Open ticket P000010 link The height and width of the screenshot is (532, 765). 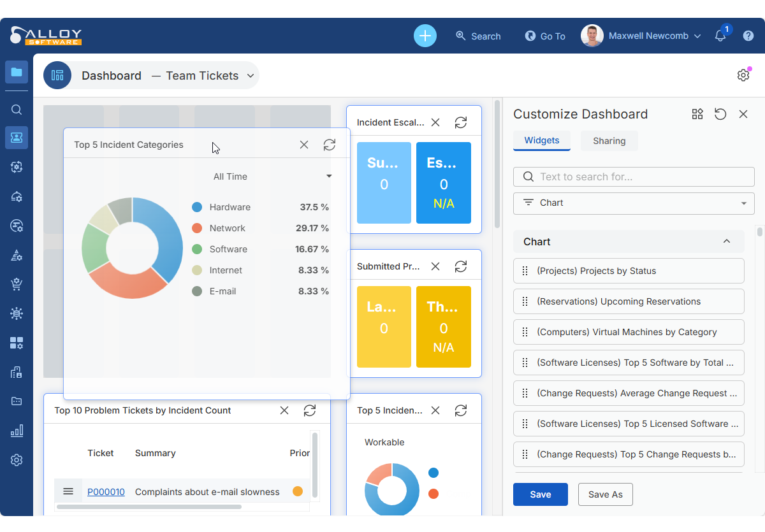106,492
